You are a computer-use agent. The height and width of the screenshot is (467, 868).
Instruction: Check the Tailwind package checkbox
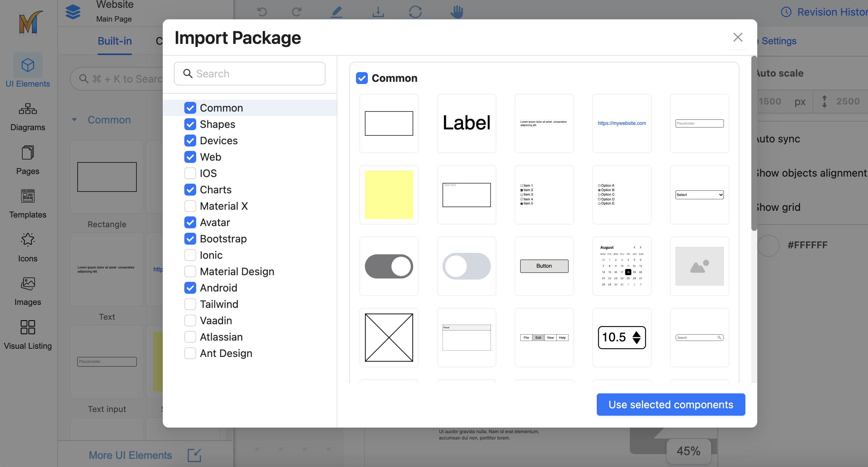pyautogui.click(x=190, y=304)
